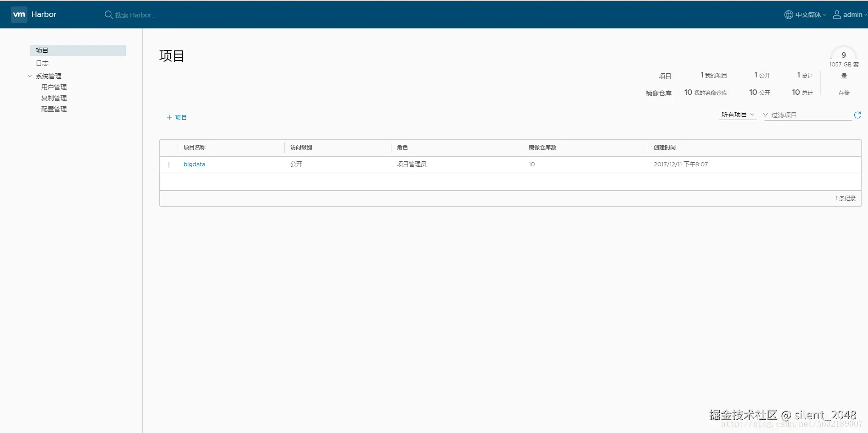Open 用户管理 in the sidebar
The width and height of the screenshot is (868, 433).
[54, 87]
